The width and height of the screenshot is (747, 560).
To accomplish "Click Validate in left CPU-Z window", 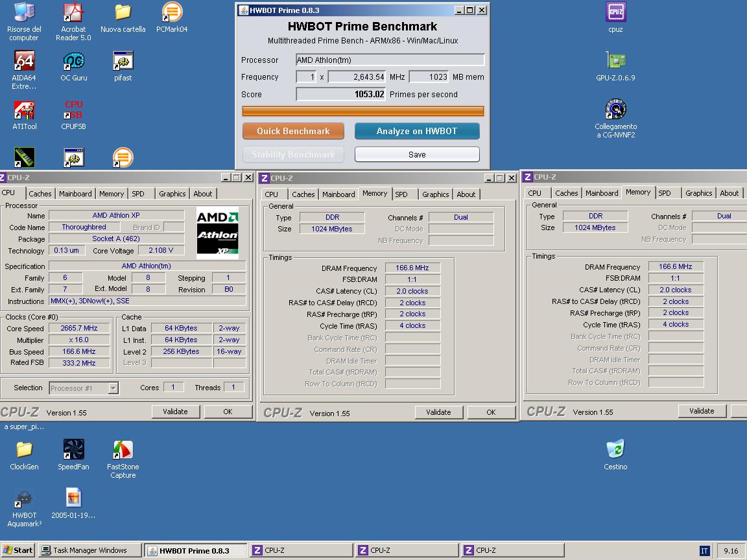I will click(x=175, y=412).
